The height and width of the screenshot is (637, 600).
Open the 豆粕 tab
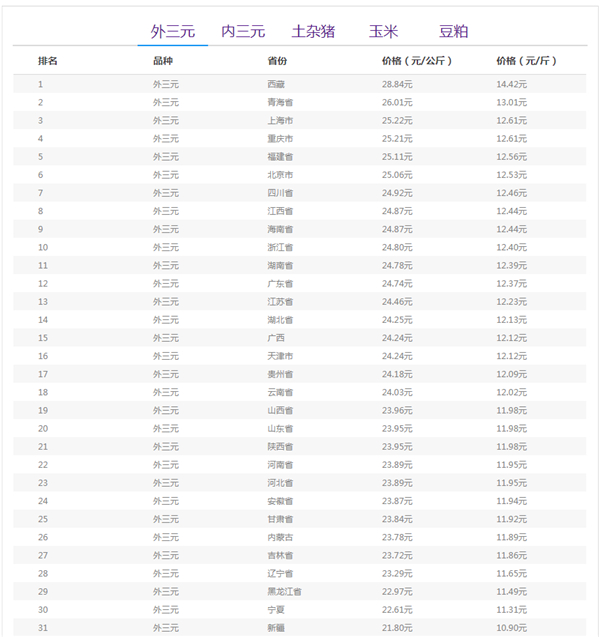coord(453,31)
